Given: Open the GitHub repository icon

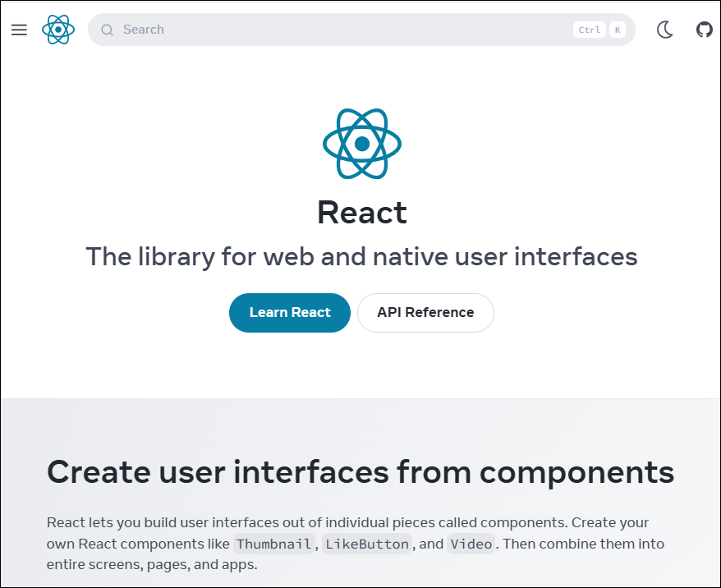Looking at the screenshot, I should click(704, 30).
